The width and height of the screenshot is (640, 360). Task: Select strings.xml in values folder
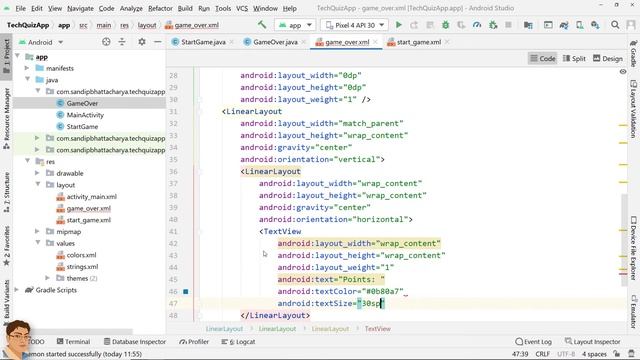tap(82, 267)
